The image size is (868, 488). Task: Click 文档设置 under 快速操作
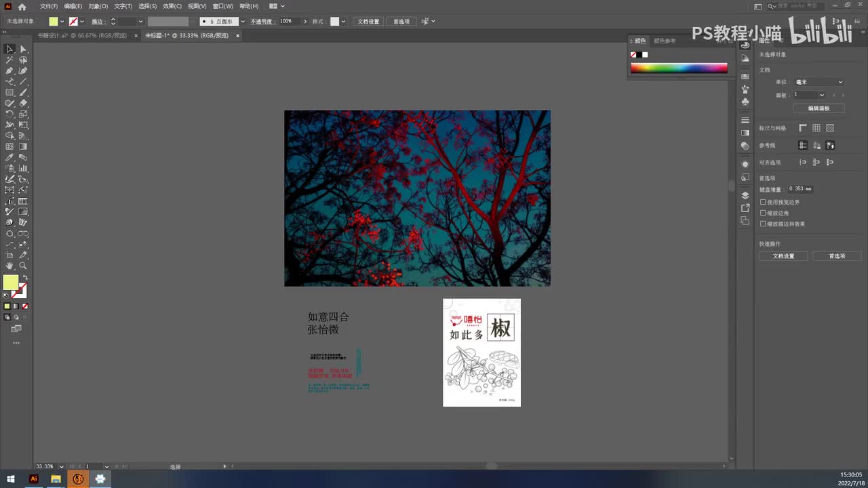(783, 256)
